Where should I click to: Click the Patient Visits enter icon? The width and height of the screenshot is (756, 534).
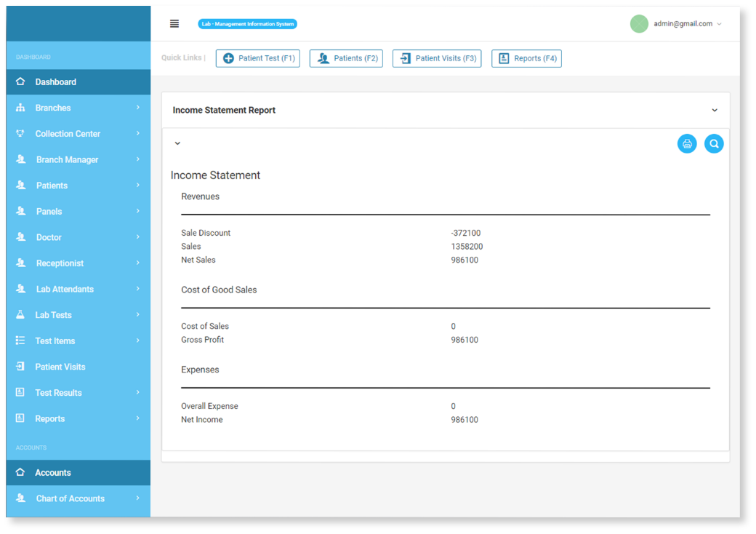click(20, 367)
